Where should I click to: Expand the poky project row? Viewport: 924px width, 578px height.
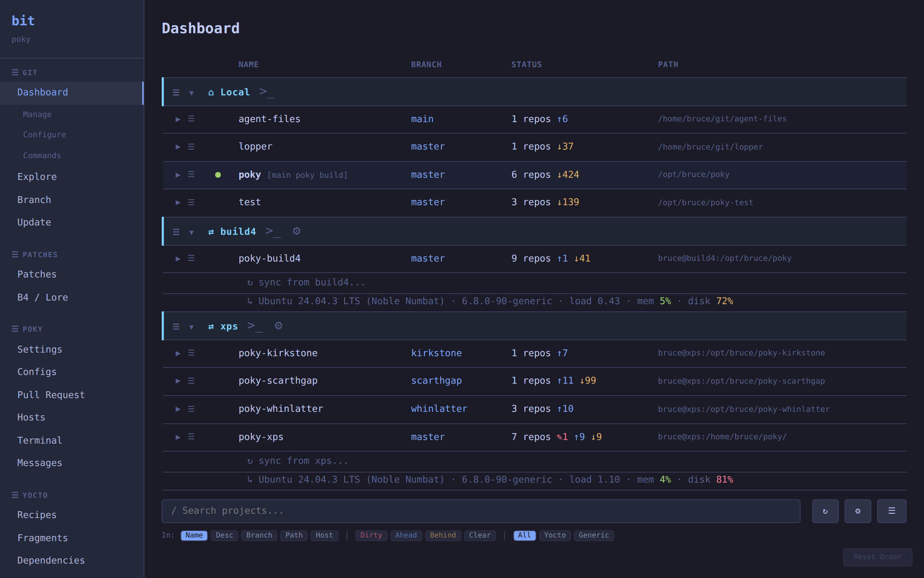point(178,175)
